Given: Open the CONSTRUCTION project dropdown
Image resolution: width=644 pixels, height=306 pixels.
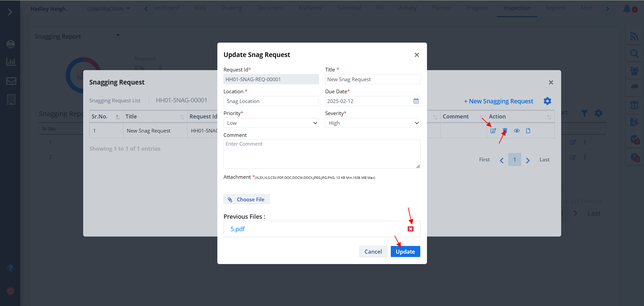Looking at the screenshot, I should click(x=108, y=9).
